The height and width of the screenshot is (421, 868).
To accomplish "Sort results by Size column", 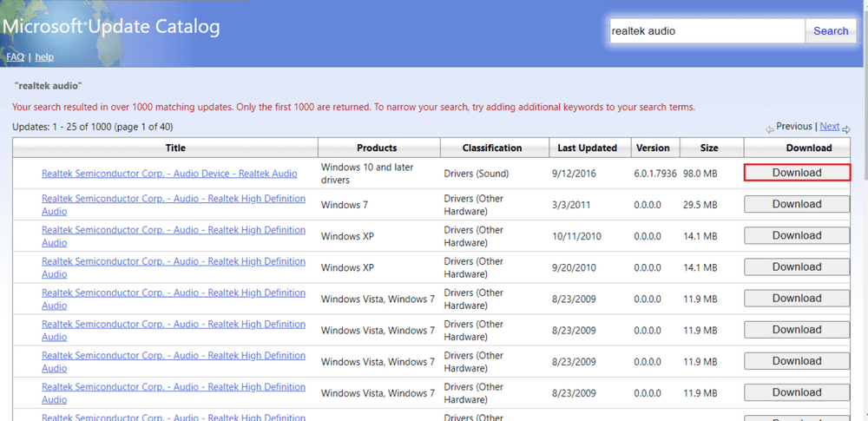I will tap(711, 148).
